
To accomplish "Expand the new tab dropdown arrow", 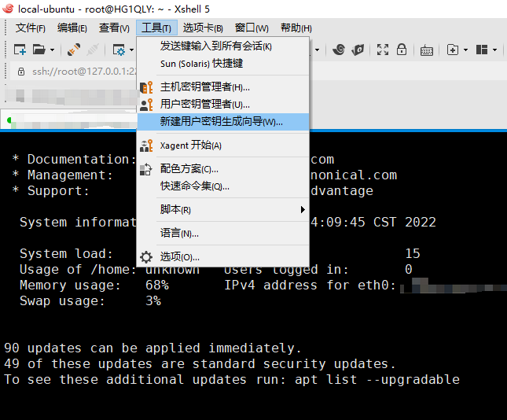I will 465,50.
